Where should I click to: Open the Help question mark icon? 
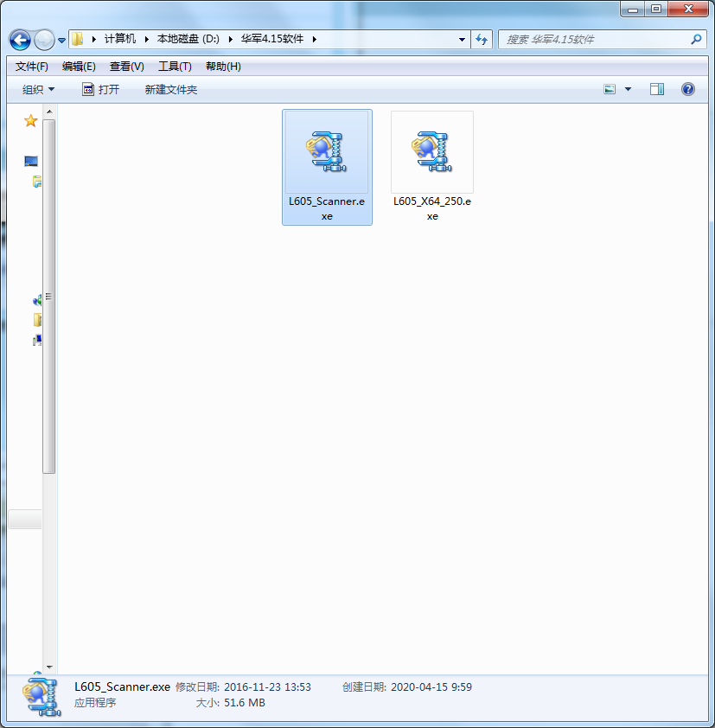[x=687, y=88]
